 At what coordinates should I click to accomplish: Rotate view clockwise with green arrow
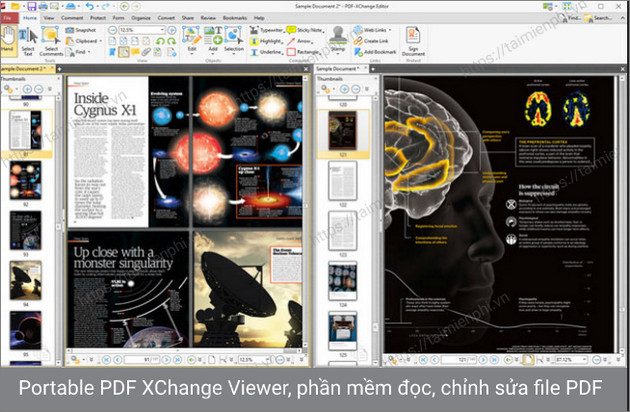tap(172, 41)
